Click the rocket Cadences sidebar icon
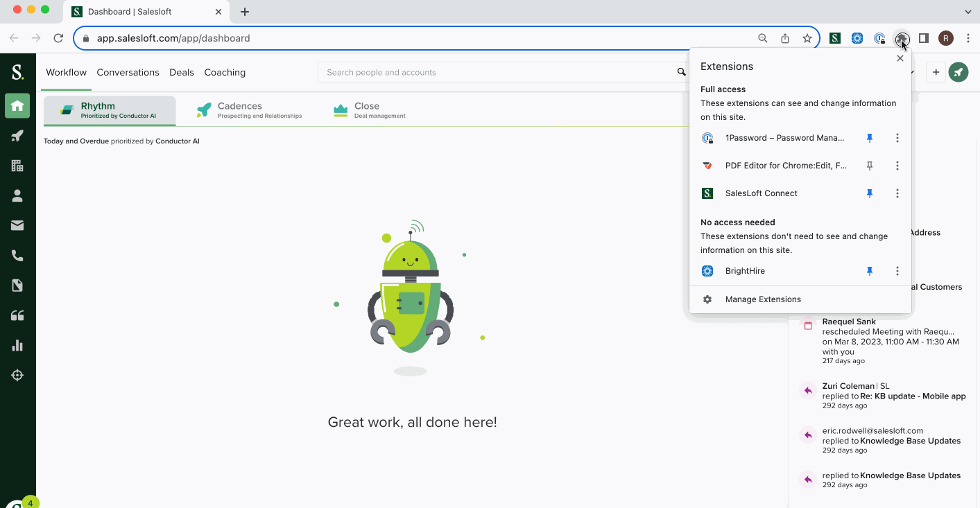Screen dimensions: 980x508 (x=17, y=136)
